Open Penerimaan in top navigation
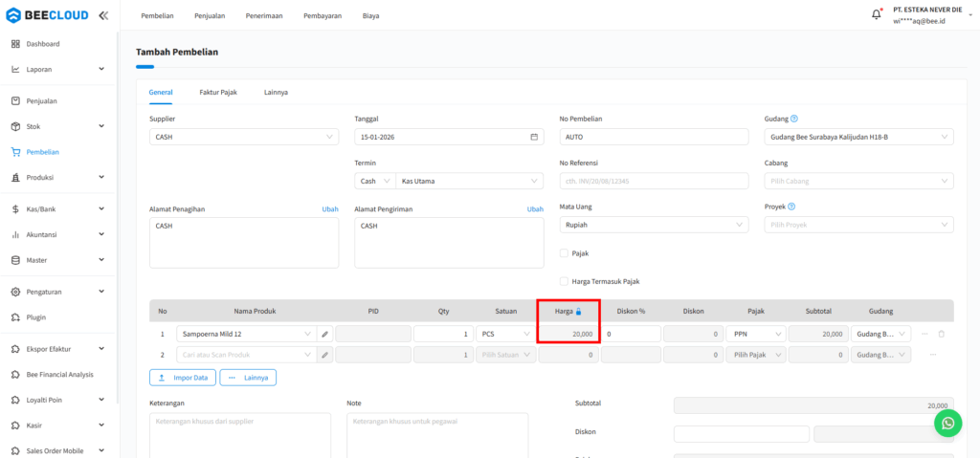The image size is (980, 458). [264, 15]
